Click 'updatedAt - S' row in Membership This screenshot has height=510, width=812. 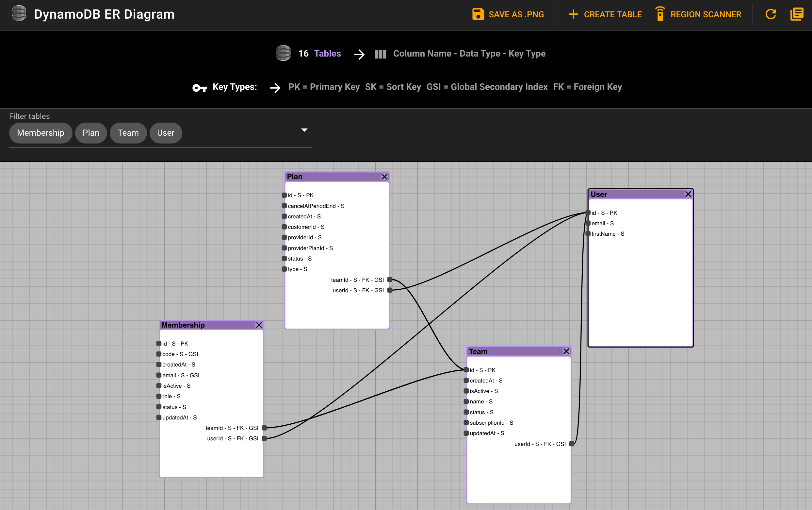click(180, 417)
